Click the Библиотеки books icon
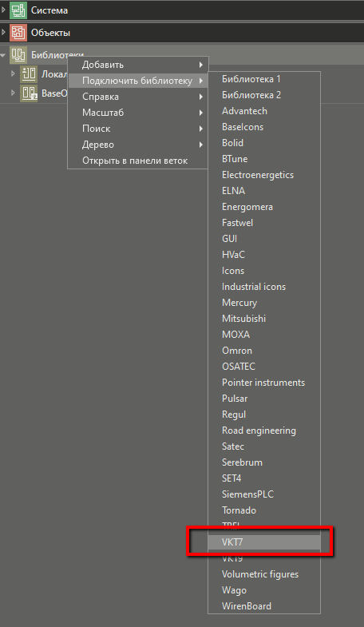Image resolution: width=364 pixels, height=627 pixels. pos(18,55)
